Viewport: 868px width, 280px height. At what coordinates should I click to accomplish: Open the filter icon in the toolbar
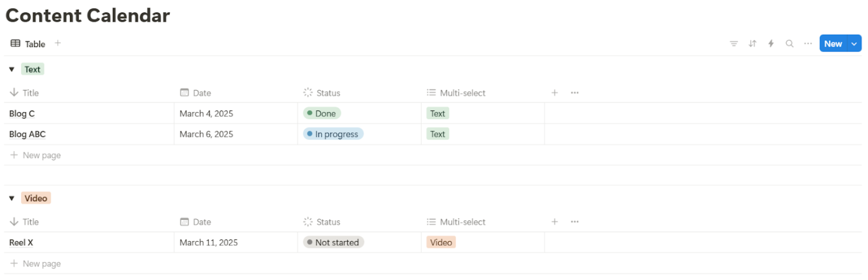pos(734,44)
